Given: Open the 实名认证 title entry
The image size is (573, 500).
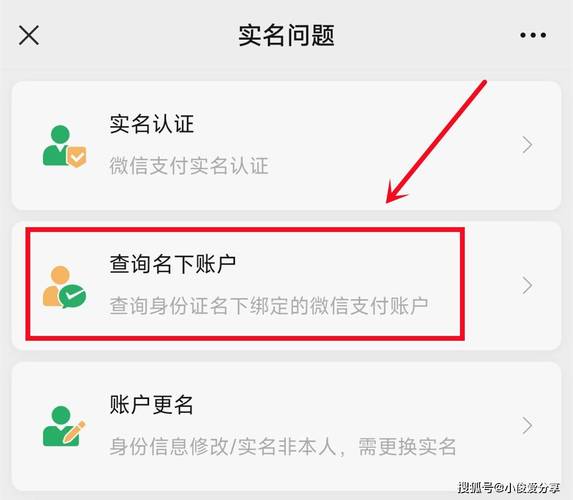Looking at the screenshot, I should click(152, 124).
